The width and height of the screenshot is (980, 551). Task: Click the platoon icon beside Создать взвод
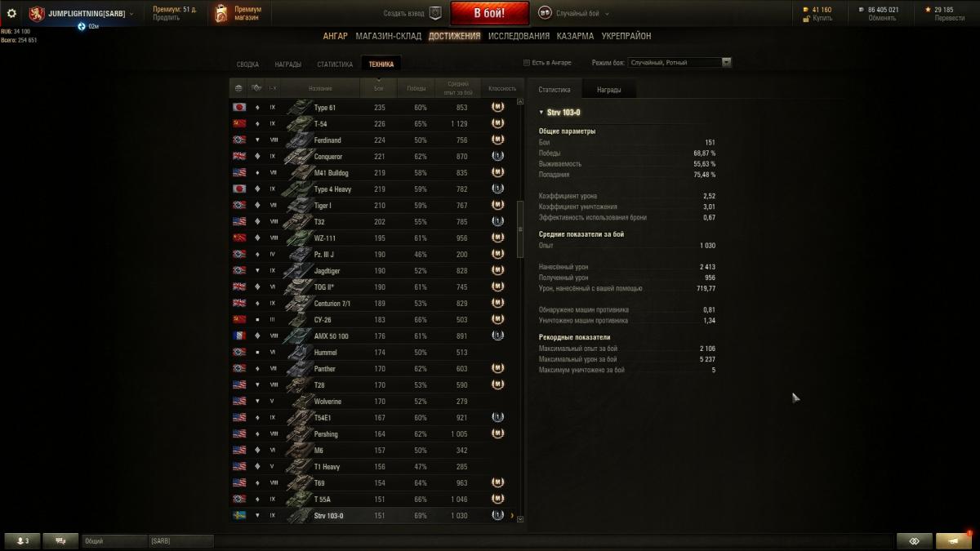tap(435, 13)
